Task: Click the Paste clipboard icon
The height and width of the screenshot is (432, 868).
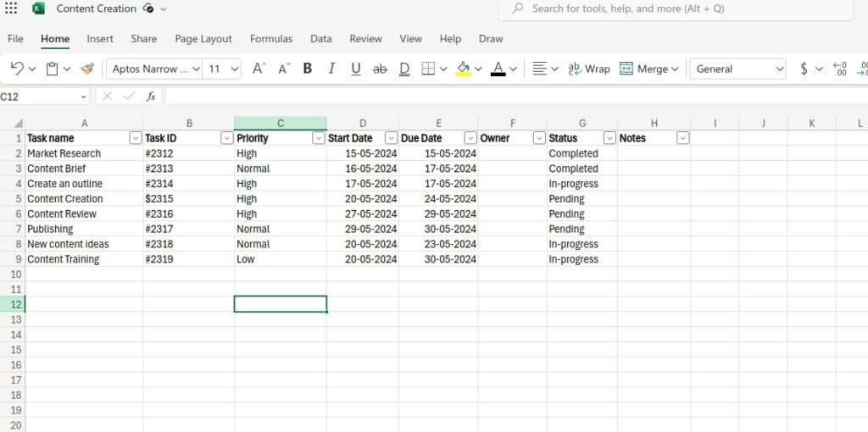Action: (52, 69)
